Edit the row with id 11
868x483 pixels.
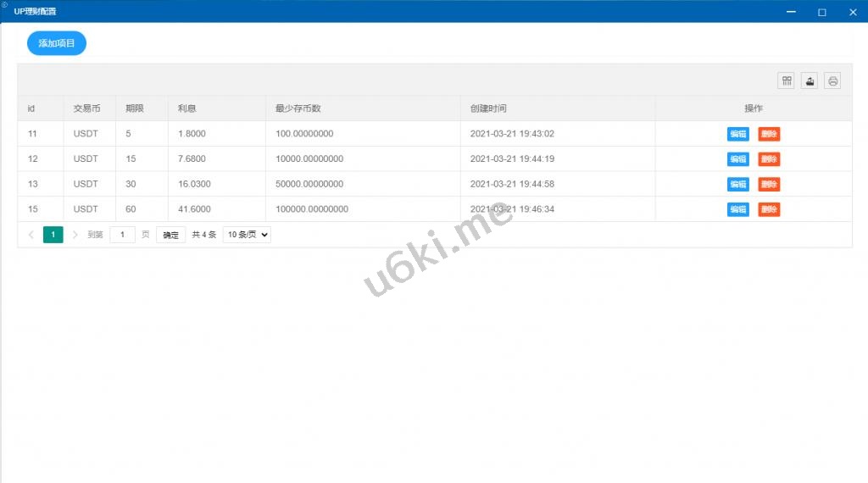737,134
